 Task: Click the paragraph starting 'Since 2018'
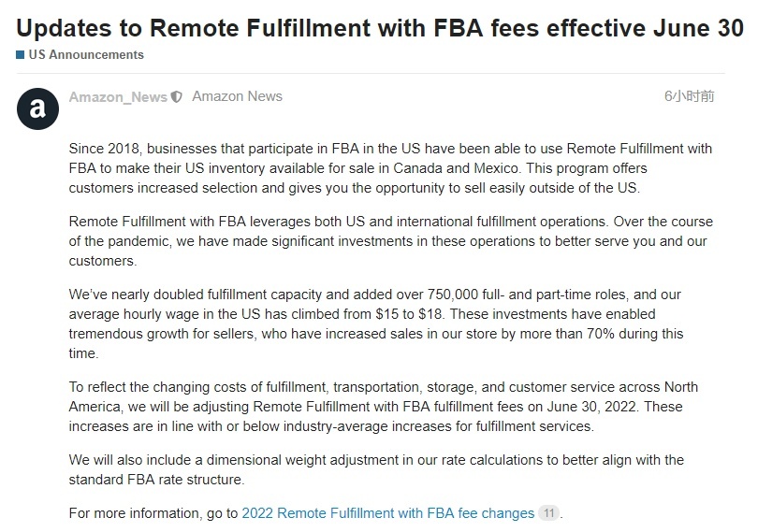point(391,168)
